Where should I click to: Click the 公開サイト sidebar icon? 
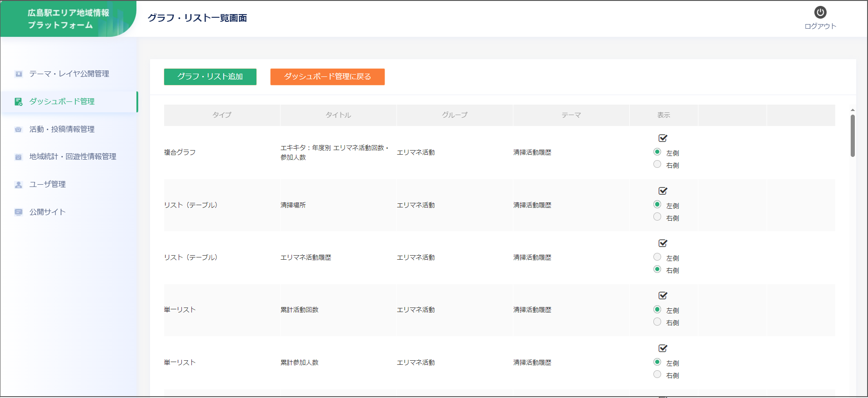[19, 212]
